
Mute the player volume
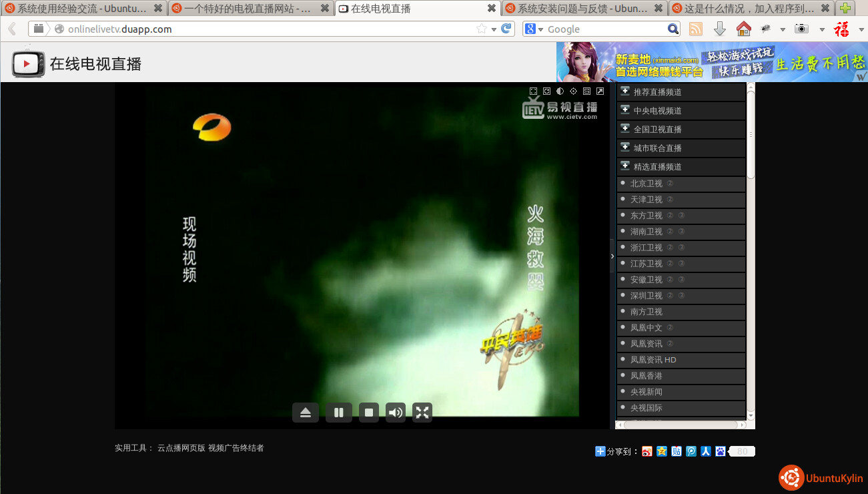click(x=396, y=413)
